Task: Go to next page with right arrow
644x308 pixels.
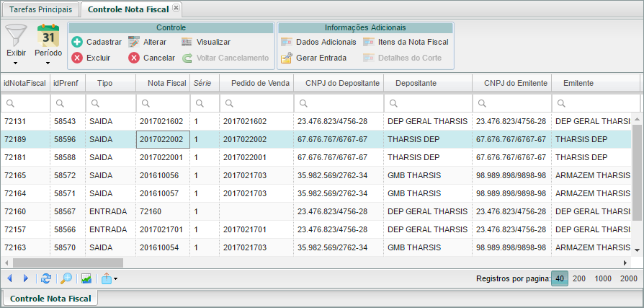Action: point(26,278)
